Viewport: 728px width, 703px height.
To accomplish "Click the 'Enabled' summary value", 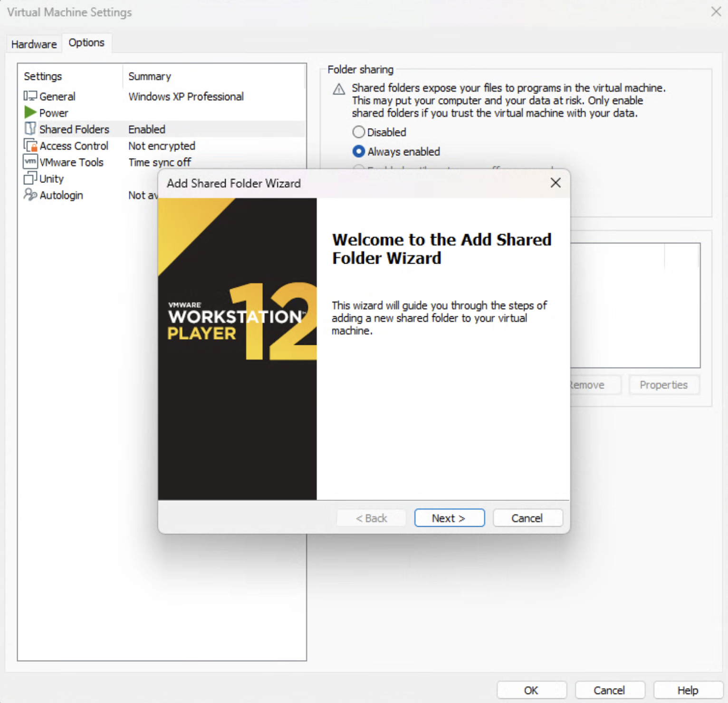I will 147,129.
